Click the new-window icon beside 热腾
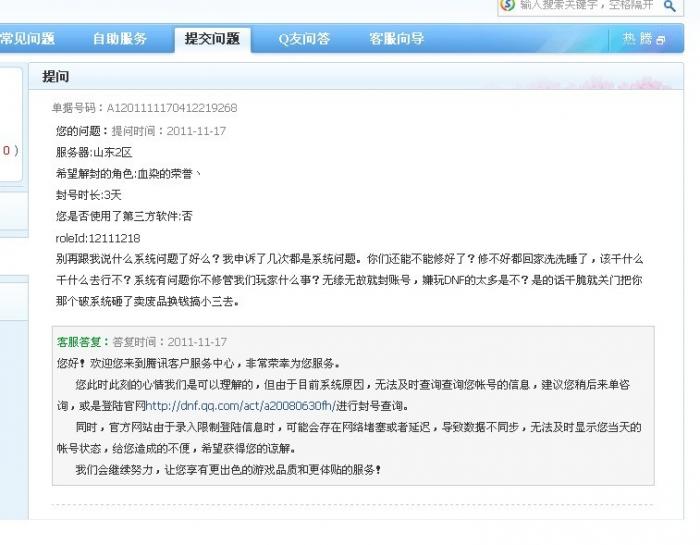Viewport: 700px width, 545px height. [x=661, y=40]
